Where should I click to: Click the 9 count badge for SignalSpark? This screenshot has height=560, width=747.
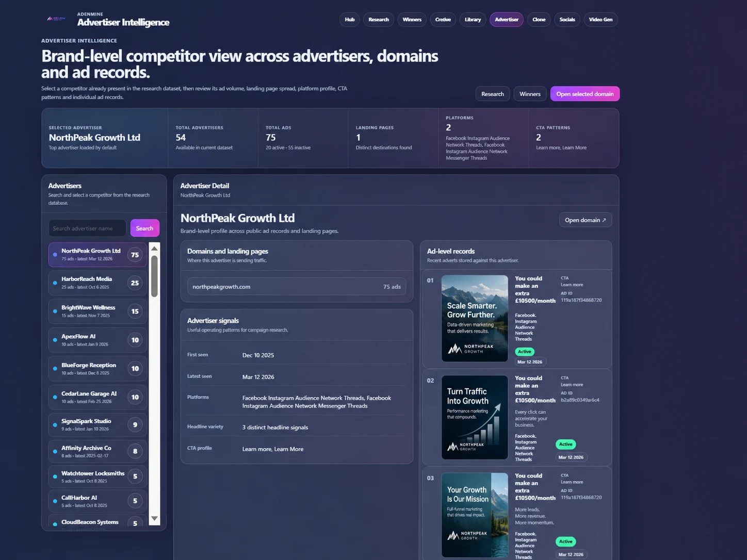coord(135,424)
